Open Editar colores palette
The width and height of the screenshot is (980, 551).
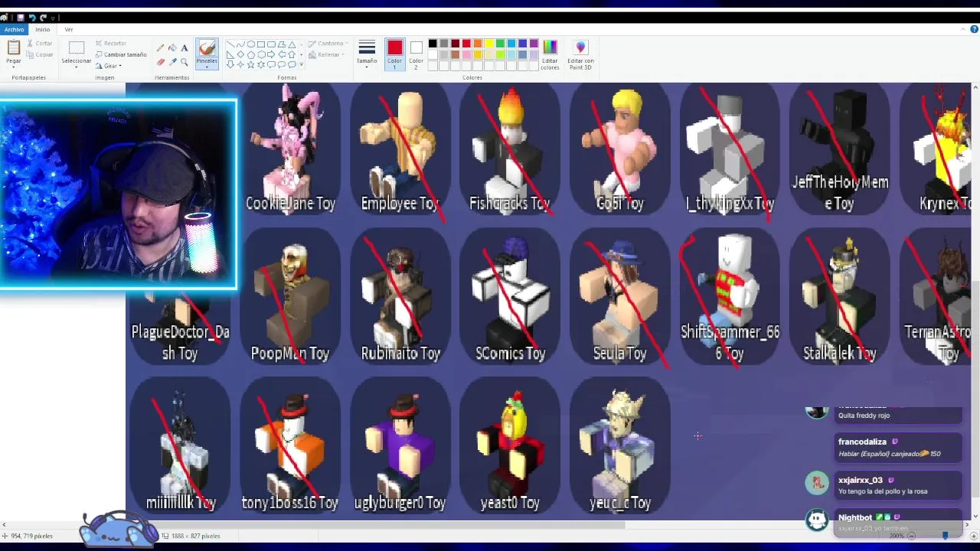click(x=550, y=54)
